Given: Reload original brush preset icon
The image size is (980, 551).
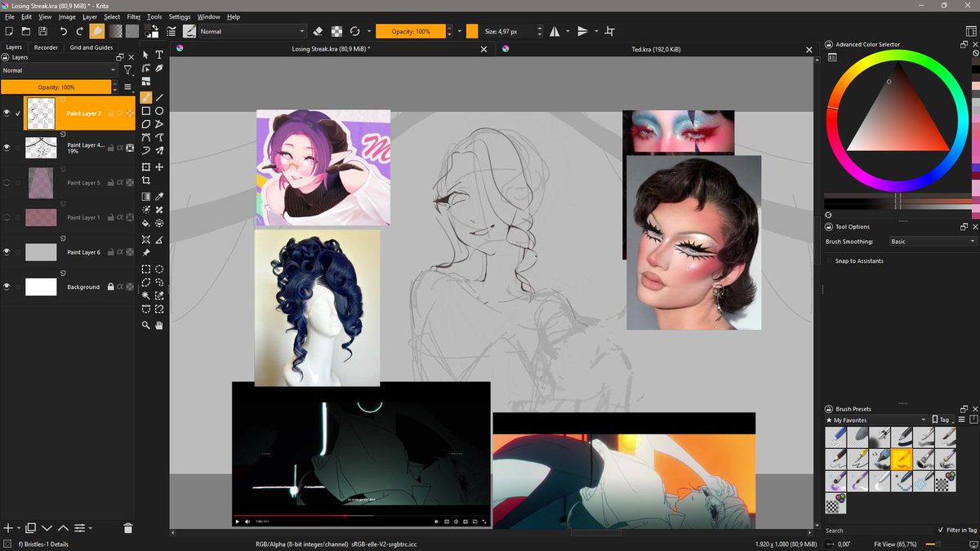Looking at the screenshot, I should coord(354,31).
